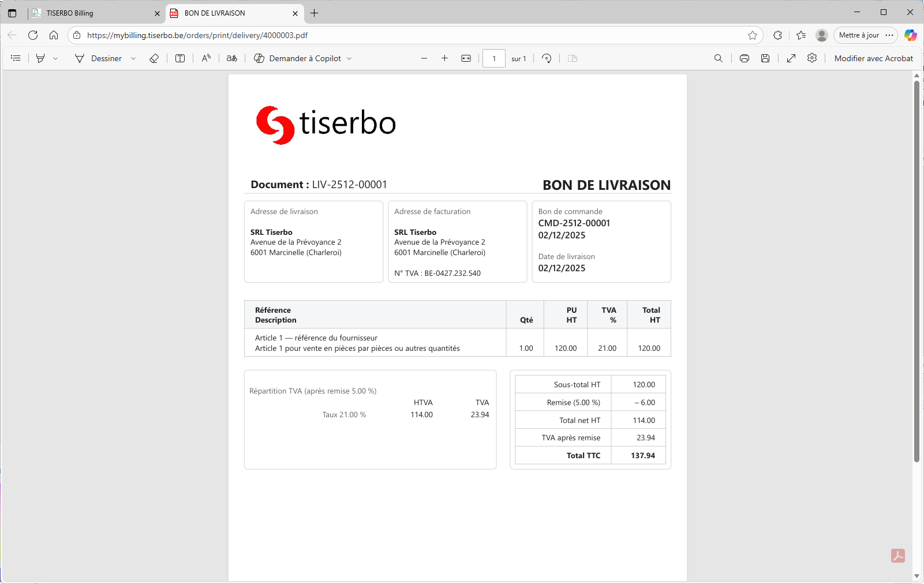
Task: Enter fullscreen reading mode
Action: pyautogui.click(x=790, y=58)
